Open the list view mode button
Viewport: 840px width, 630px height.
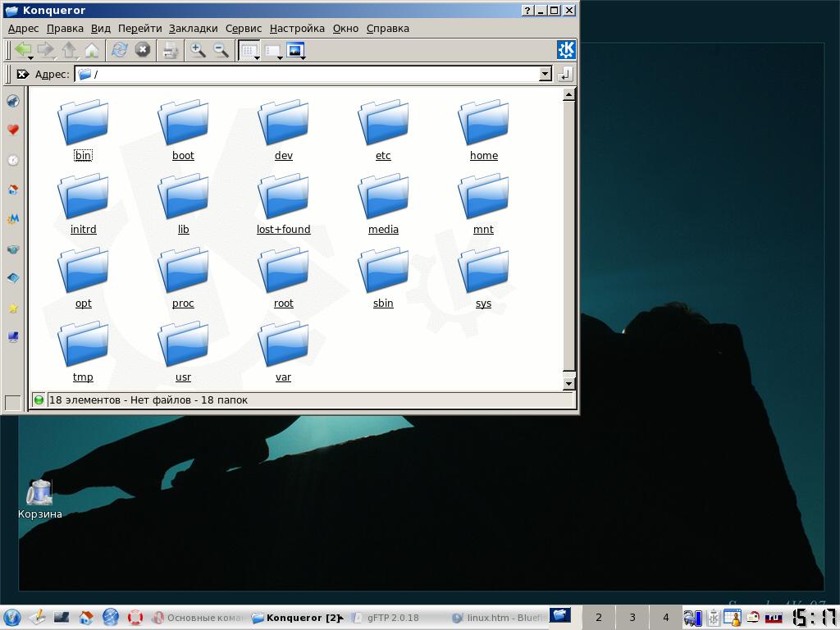[x=273, y=50]
